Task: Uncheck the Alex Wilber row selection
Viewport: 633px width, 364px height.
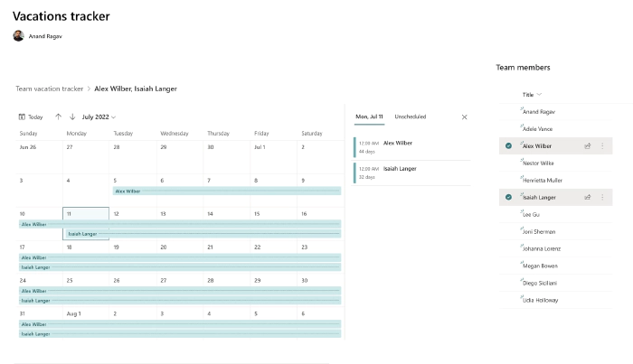Action: pyautogui.click(x=508, y=146)
